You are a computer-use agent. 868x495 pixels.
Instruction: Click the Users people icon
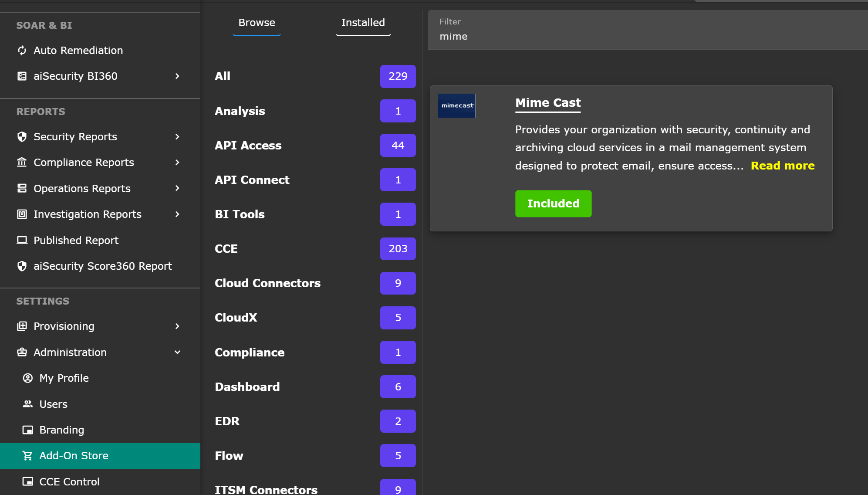pos(27,404)
